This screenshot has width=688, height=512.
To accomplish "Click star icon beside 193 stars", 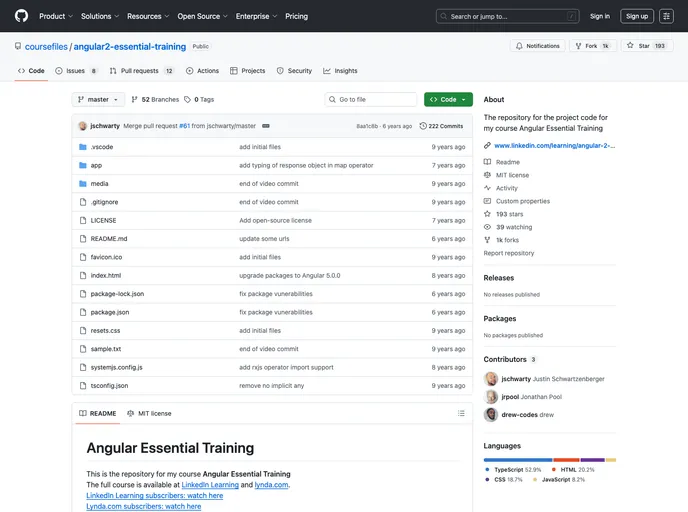I will click(487, 214).
